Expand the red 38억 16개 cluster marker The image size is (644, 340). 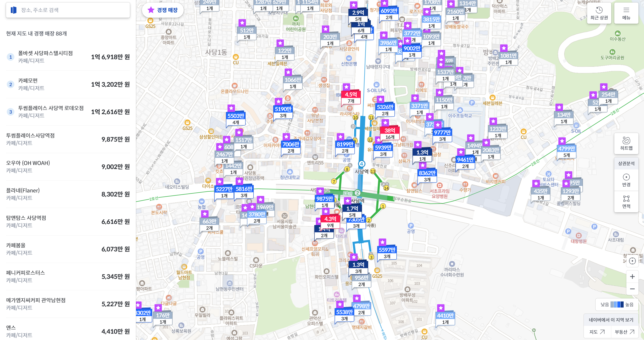pyautogui.click(x=390, y=133)
